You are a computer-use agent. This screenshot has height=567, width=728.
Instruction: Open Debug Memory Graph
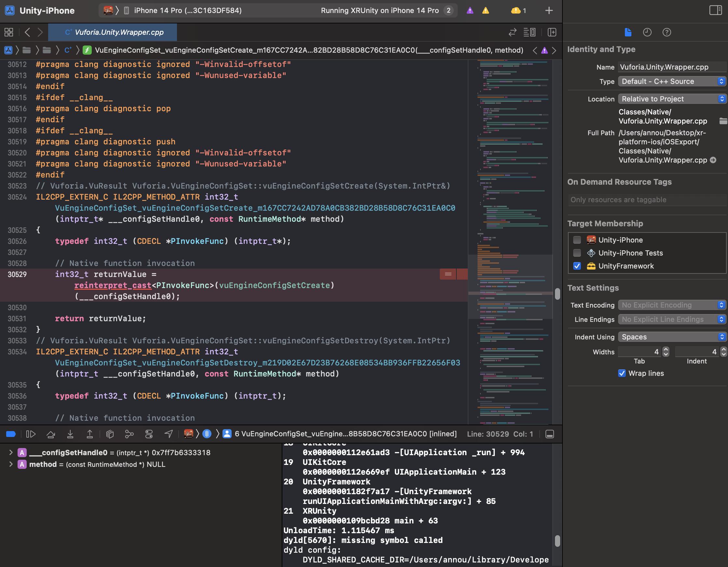(129, 434)
